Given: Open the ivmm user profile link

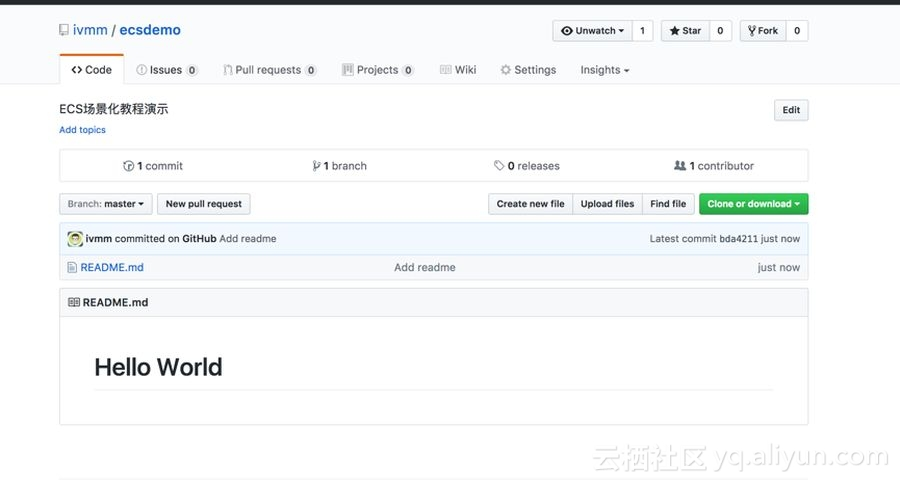Looking at the screenshot, I should point(90,30).
